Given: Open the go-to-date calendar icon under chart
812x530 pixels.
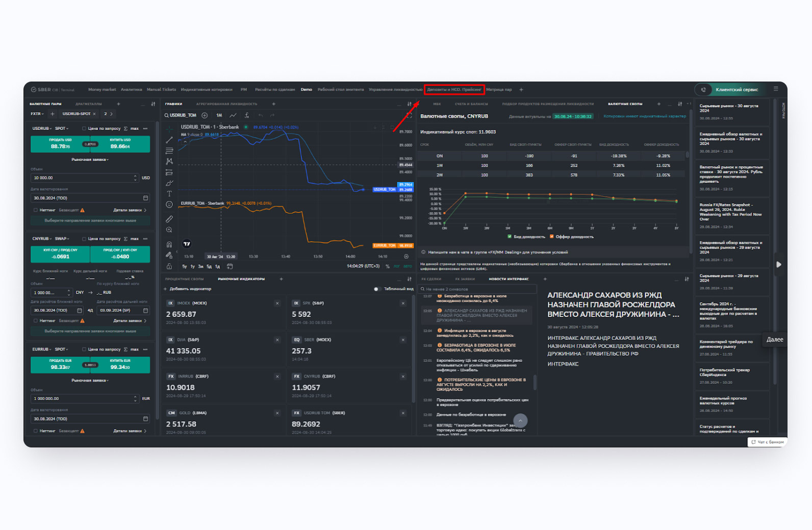Looking at the screenshot, I should point(230,266).
